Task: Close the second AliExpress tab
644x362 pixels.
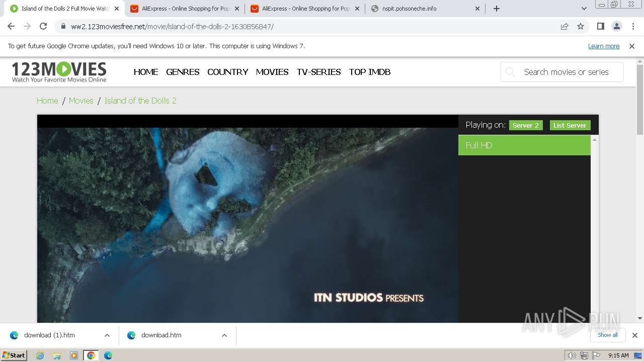Action: coord(357,9)
